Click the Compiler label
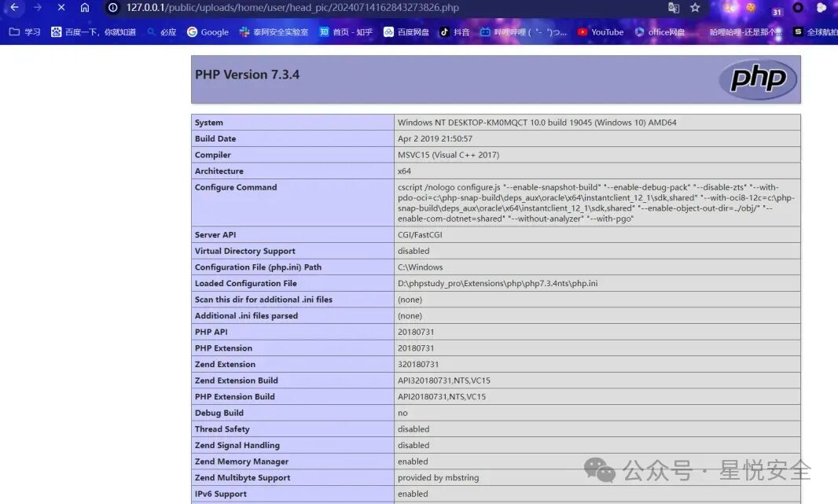 tap(213, 155)
